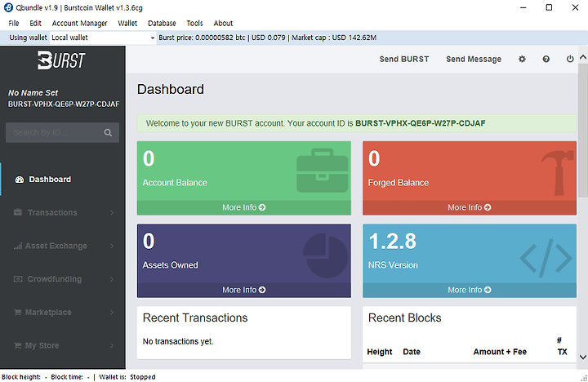588x382 pixels.
Task: Click the Dashboard gauge icon
Action: [x=19, y=180]
